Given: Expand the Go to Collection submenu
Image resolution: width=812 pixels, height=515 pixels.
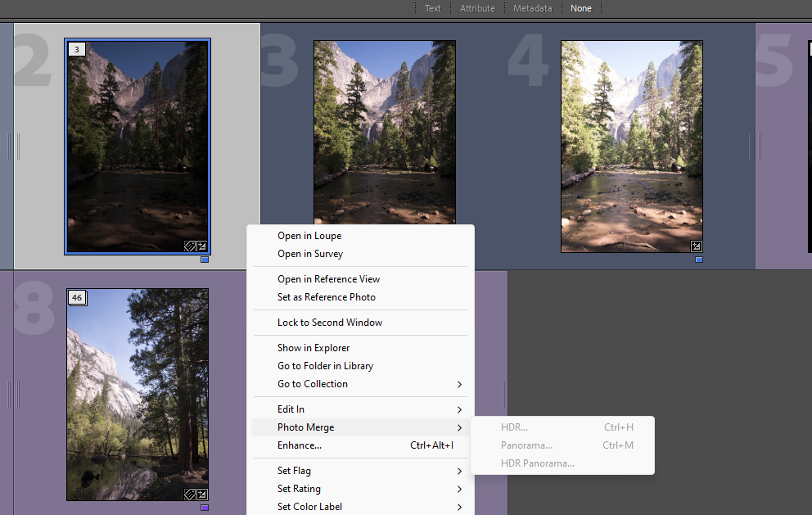Looking at the screenshot, I should (x=360, y=385).
